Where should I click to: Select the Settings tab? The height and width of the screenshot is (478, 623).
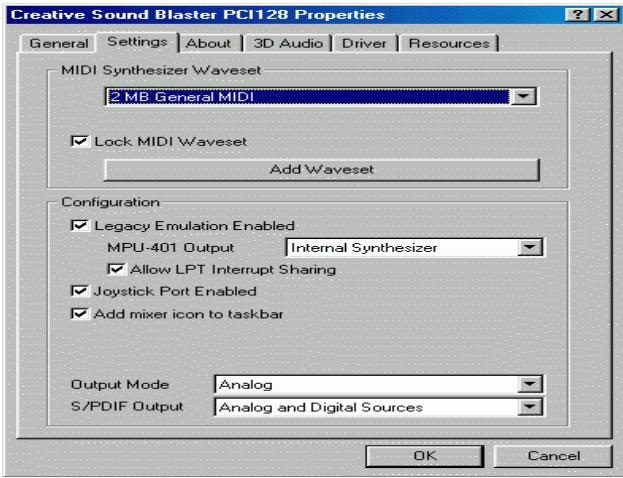[137, 42]
